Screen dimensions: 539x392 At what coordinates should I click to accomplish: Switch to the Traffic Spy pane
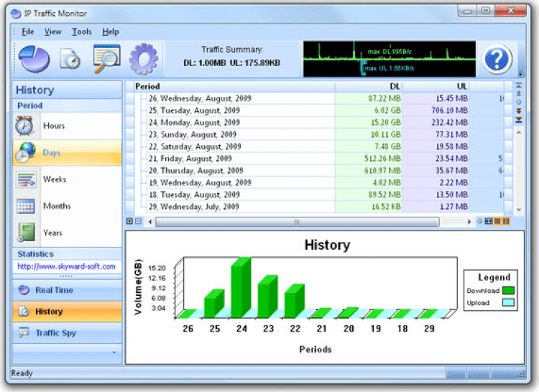[67, 332]
